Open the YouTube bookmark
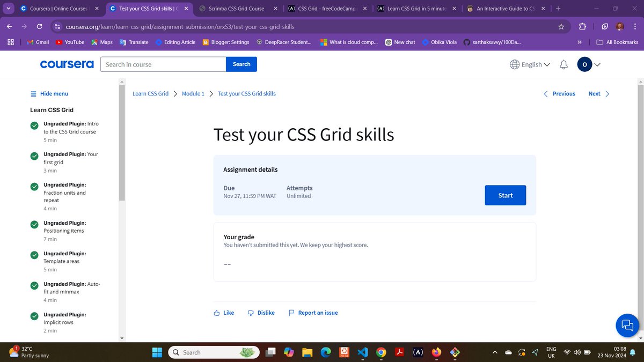Image resolution: width=644 pixels, height=362 pixels. pyautogui.click(x=69, y=42)
